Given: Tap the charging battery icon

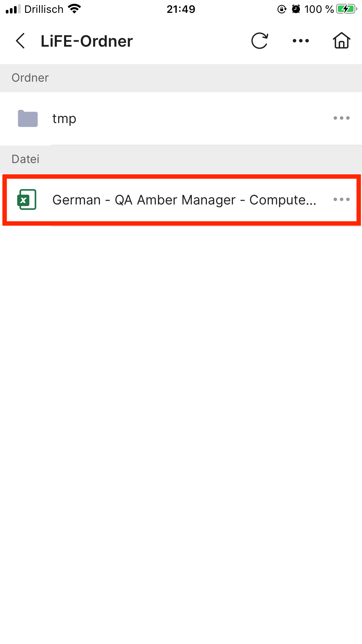Looking at the screenshot, I should [x=347, y=9].
